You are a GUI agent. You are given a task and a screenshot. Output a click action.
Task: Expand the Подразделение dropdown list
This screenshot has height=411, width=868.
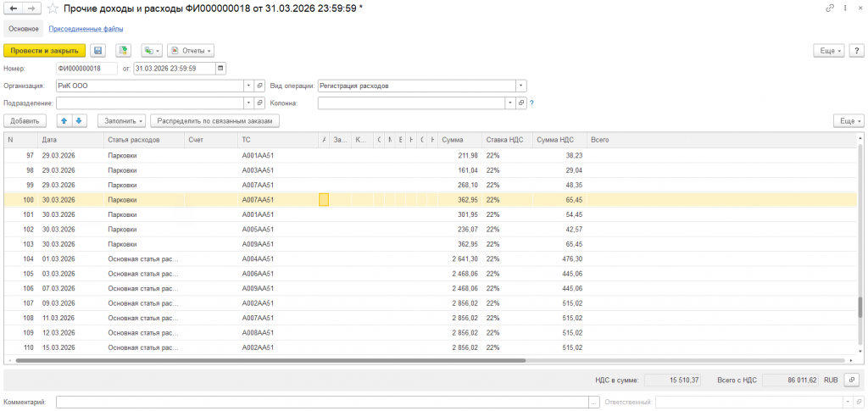coord(249,103)
